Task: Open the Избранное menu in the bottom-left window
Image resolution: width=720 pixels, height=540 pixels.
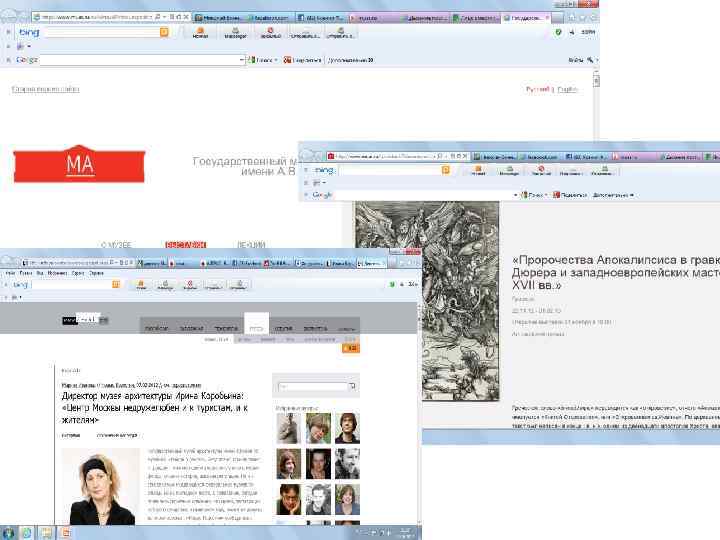Action: tap(58, 273)
